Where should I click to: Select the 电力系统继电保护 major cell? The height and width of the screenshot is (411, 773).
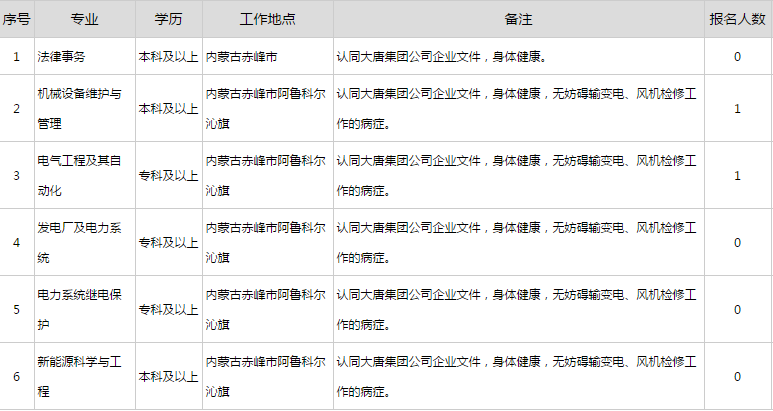80,309
